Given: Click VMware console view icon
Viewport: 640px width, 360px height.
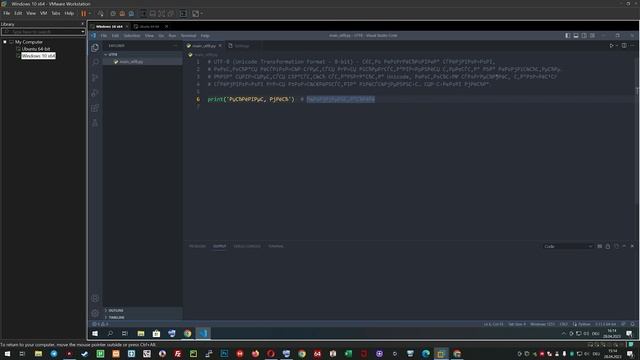Looking at the screenshot, I should 183,13.
